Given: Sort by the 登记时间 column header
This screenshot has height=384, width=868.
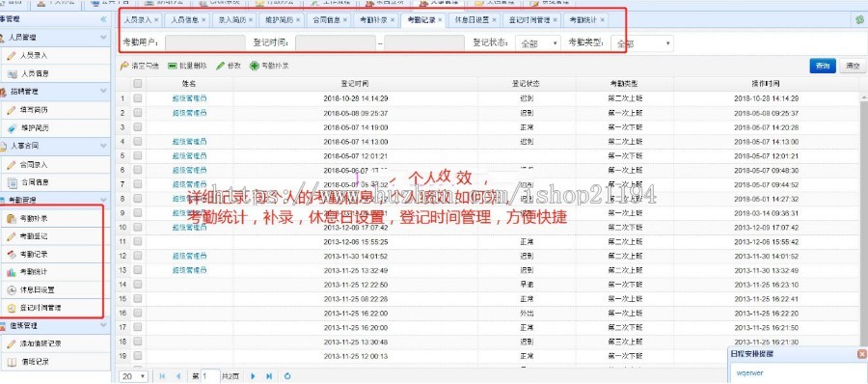Looking at the screenshot, I should 355,84.
